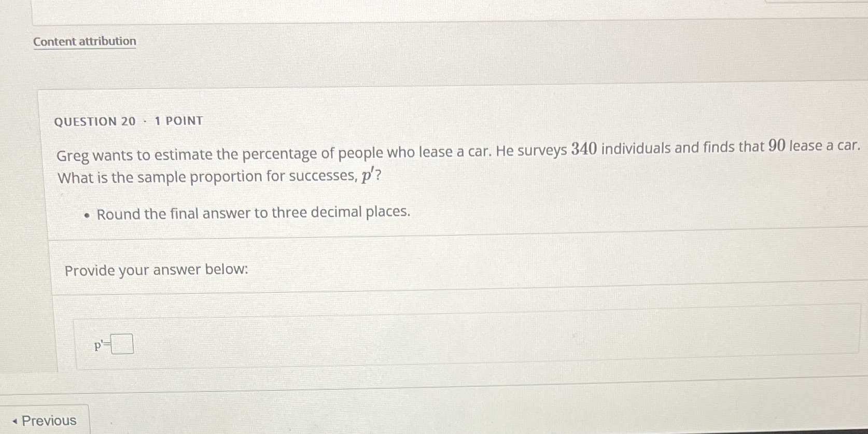
Task: Select the question text about Greg's survey
Action: (363, 153)
